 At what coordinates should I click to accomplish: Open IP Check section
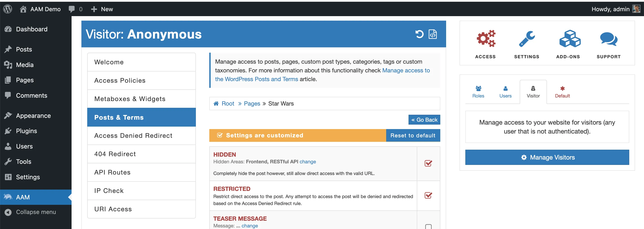[142, 191]
